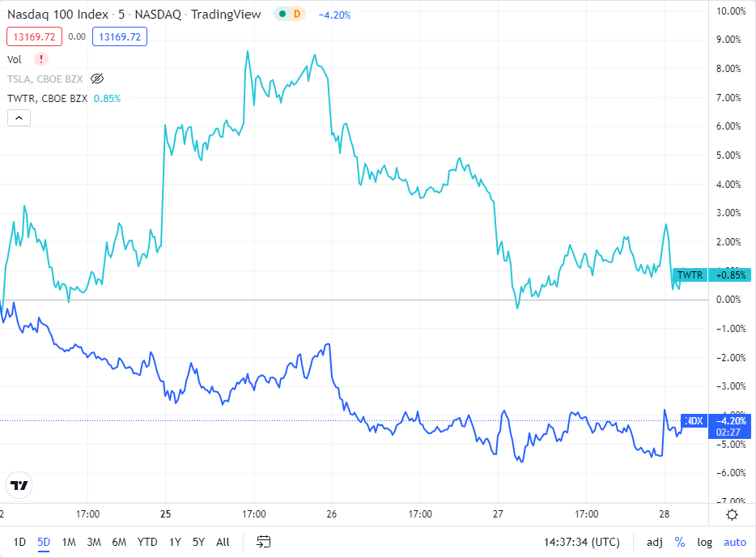756x558 pixels.
Task: Click the blue buy price 13169.72
Action: tap(120, 36)
